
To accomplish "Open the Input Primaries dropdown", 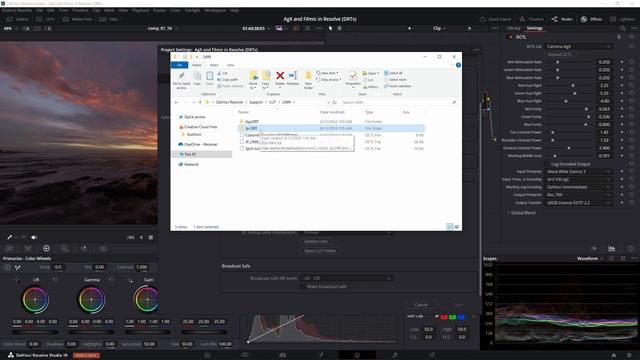I will (x=578, y=172).
